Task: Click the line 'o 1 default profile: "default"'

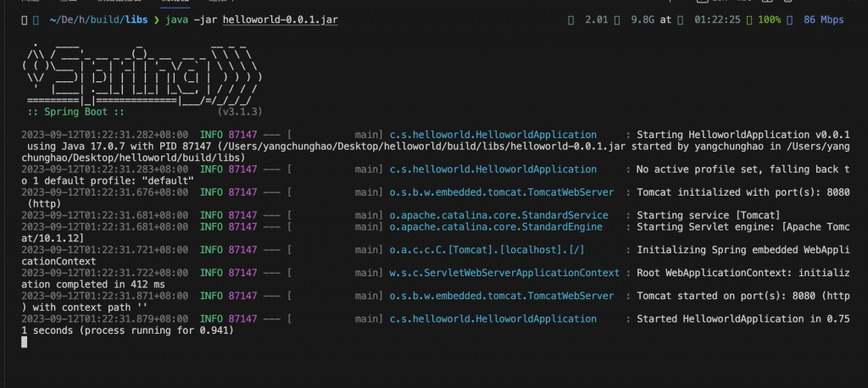Action: (x=108, y=180)
